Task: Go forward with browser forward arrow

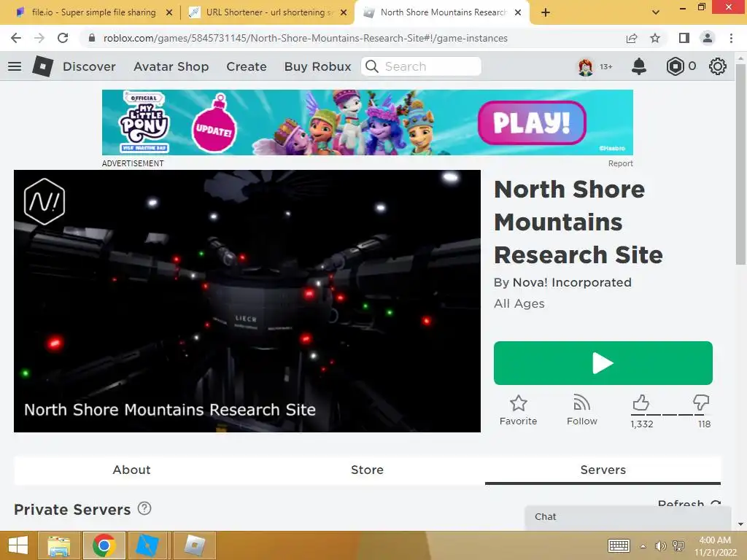Action: (x=39, y=38)
